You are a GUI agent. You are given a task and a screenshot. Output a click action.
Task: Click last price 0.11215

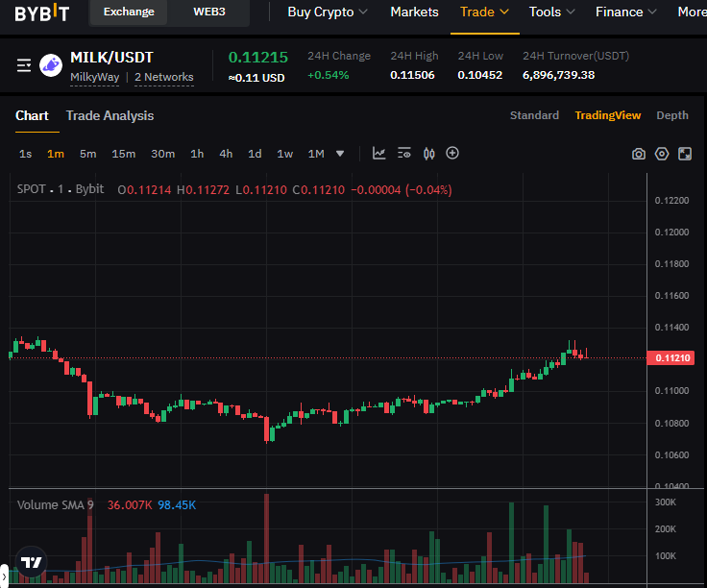click(x=257, y=58)
